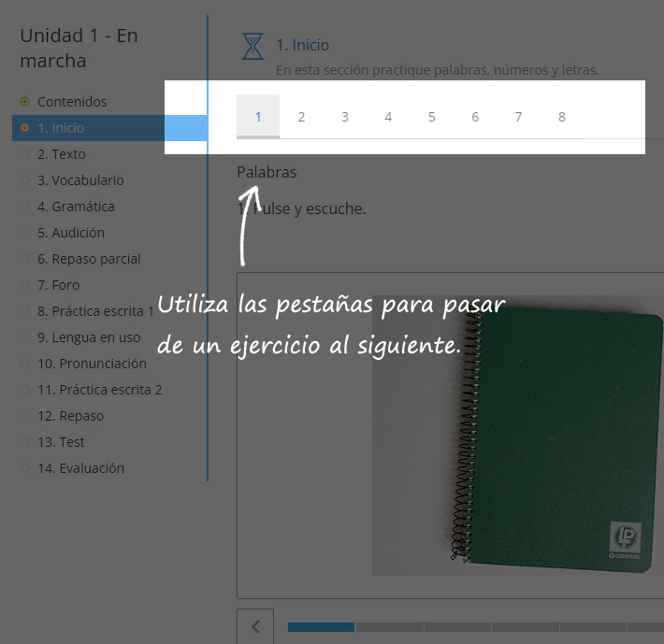
Task: Click the 1. Inicio heading link
Action: (x=302, y=45)
